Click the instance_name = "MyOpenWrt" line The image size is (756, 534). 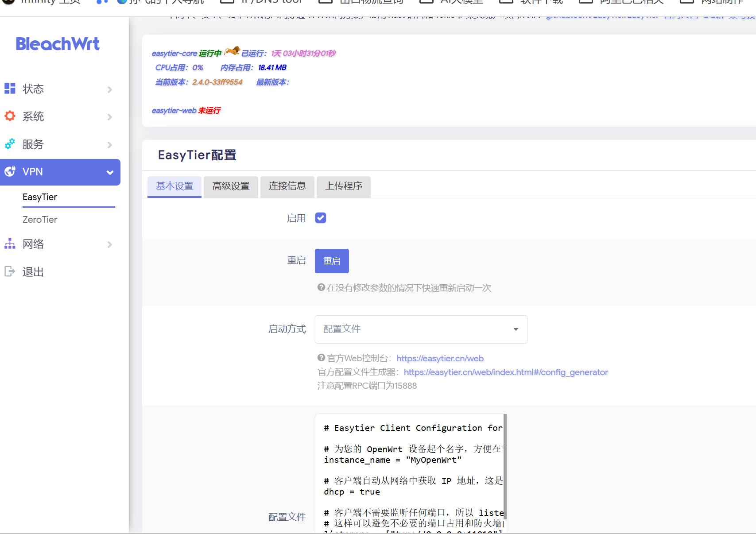(x=393, y=460)
